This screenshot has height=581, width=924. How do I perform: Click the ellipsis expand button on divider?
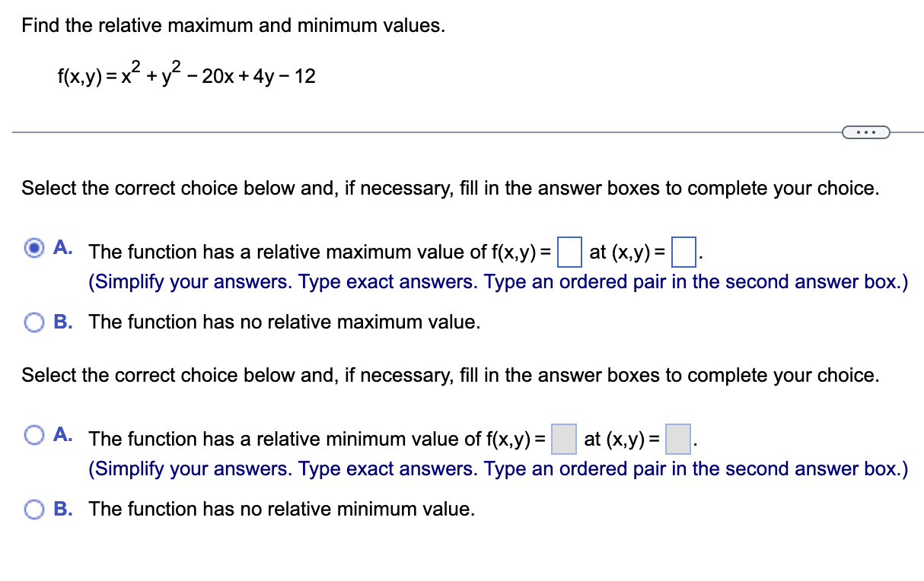865,133
